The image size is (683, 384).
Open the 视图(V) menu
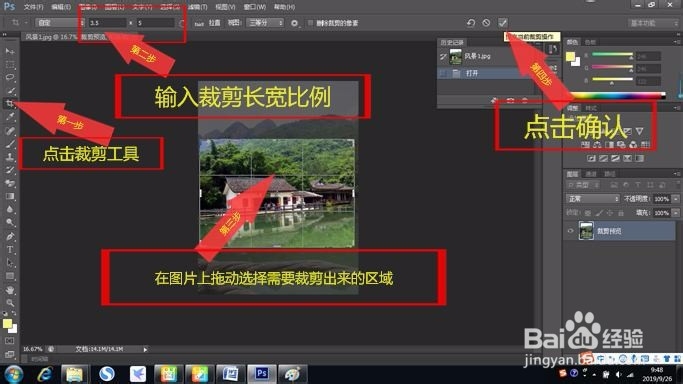click(x=225, y=7)
